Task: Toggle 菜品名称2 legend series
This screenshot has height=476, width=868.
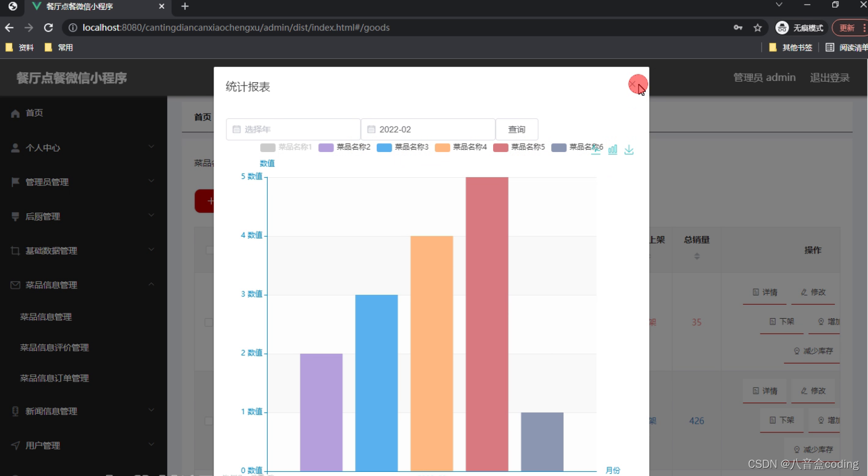Action: pos(344,147)
